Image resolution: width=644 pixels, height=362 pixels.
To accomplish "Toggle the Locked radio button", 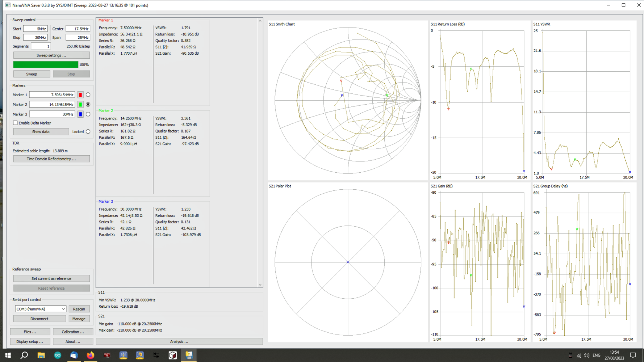I will [x=88, y=132].
